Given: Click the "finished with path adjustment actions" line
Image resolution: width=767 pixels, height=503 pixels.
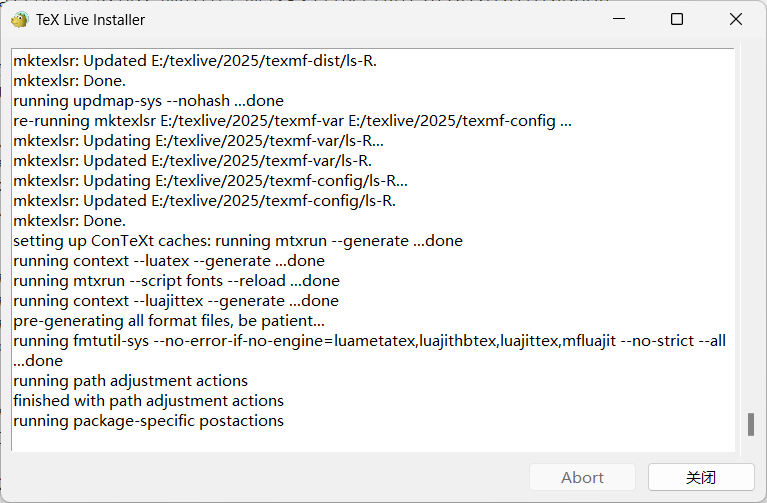Looking at the screenshot, I should 148,401.
